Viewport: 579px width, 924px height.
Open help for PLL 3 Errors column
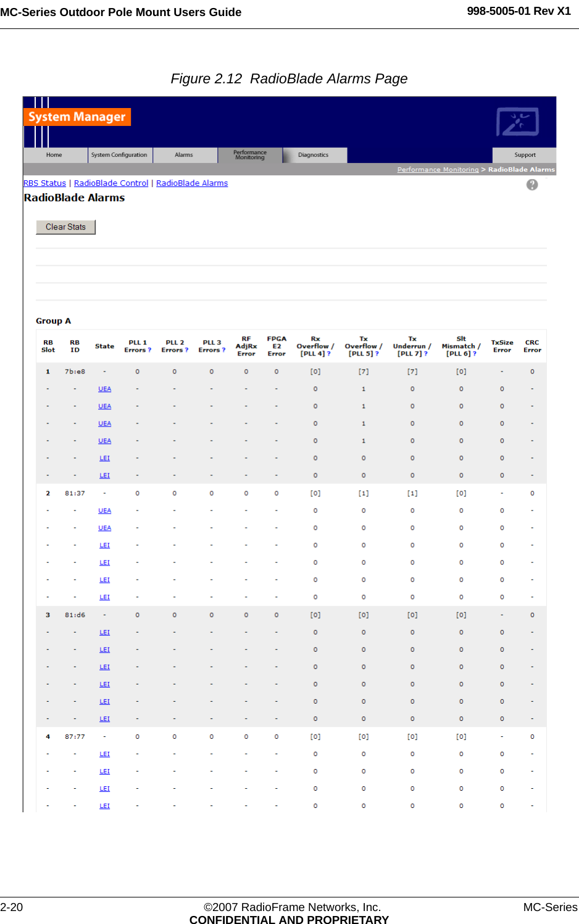223,350
